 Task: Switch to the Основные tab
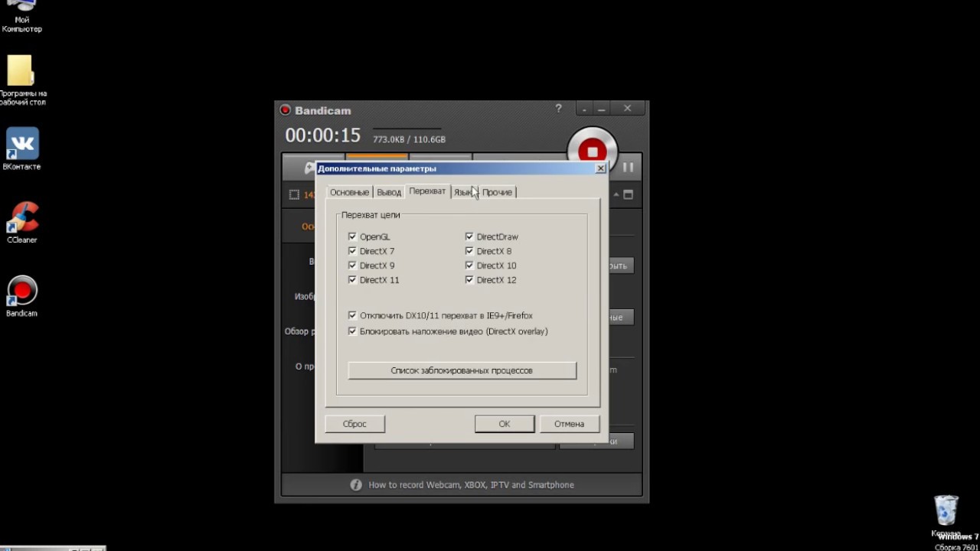[x=350, y=192]
